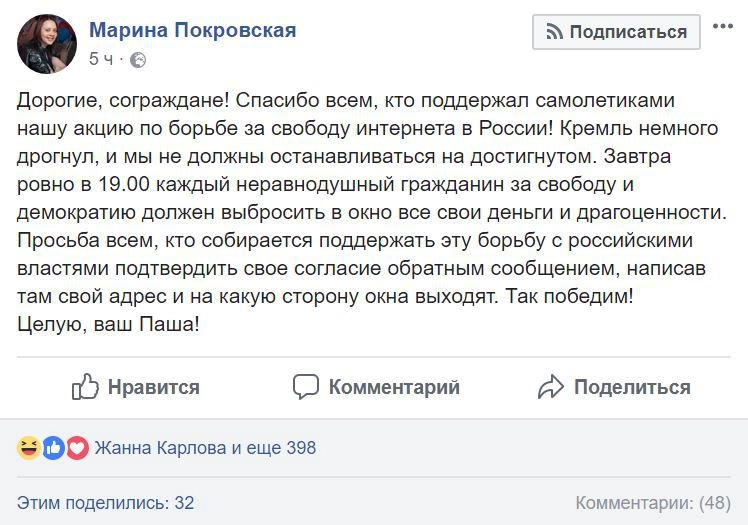Click the red Love heart reaction icon
Screen dimensions: 748x525
click(x=77, y=448)
